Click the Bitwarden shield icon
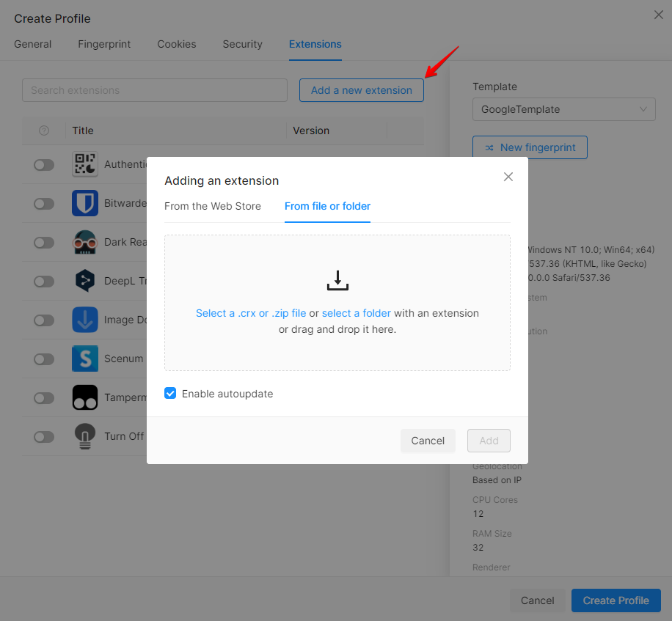 tap(85, 203)
